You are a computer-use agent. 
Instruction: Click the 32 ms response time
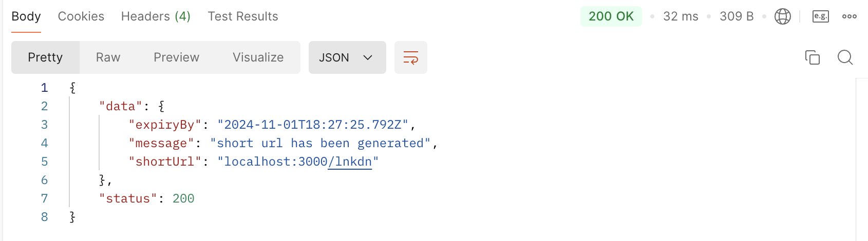(681, 16)
